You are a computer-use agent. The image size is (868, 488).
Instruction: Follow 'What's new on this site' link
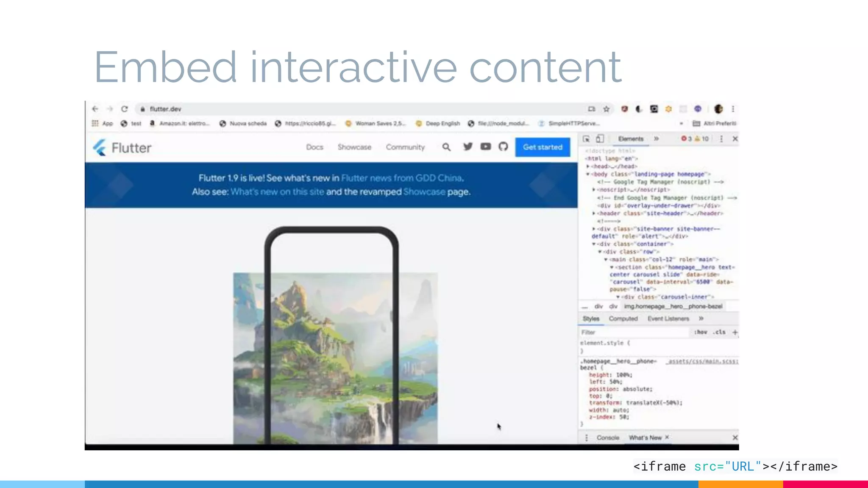[277, 191]
